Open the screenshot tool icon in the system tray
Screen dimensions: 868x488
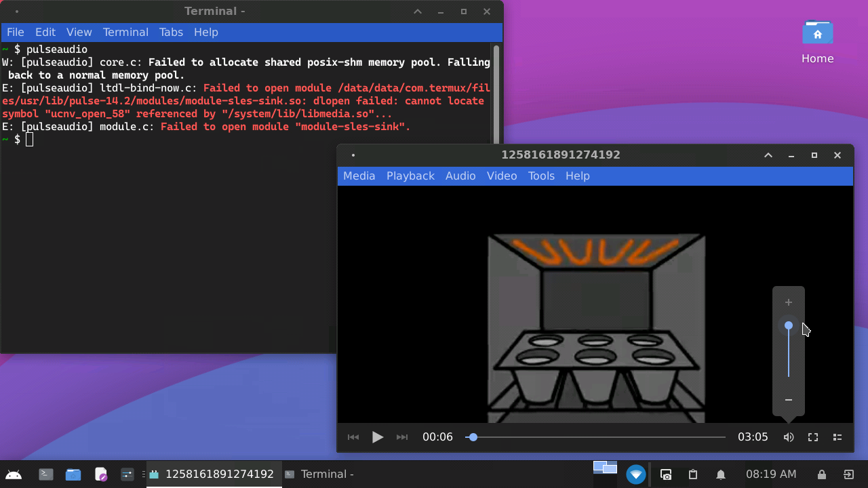click(x=665, y=474)
